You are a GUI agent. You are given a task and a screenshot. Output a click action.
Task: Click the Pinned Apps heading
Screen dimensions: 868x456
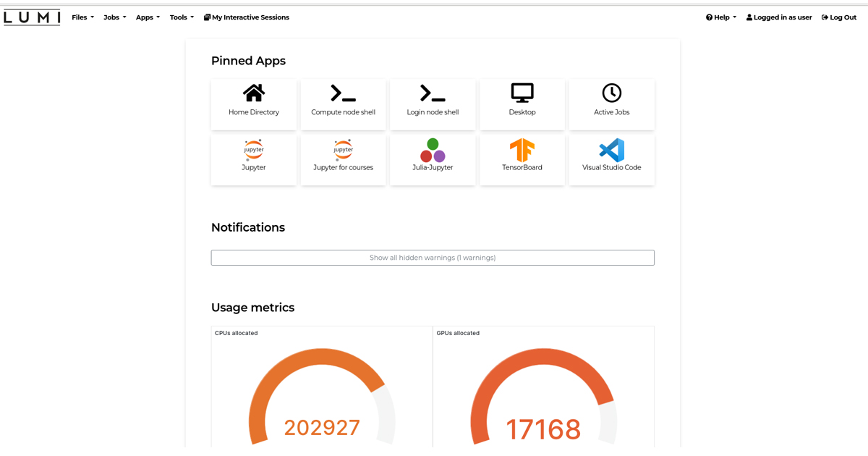tap(248, 61)
